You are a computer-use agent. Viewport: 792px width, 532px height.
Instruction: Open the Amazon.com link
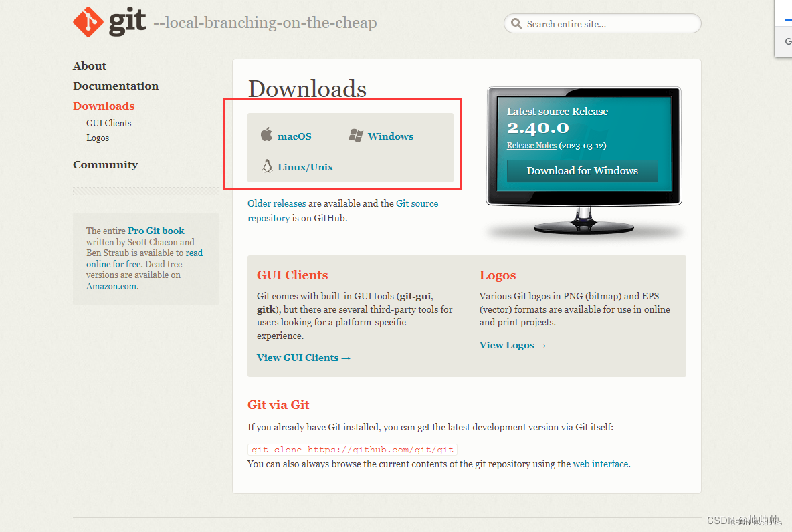tap(111, 286)
